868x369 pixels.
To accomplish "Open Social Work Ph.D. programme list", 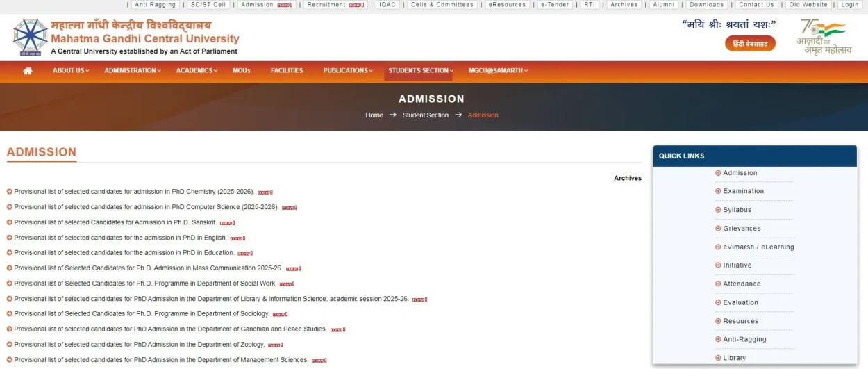I will tap(145, 284).
